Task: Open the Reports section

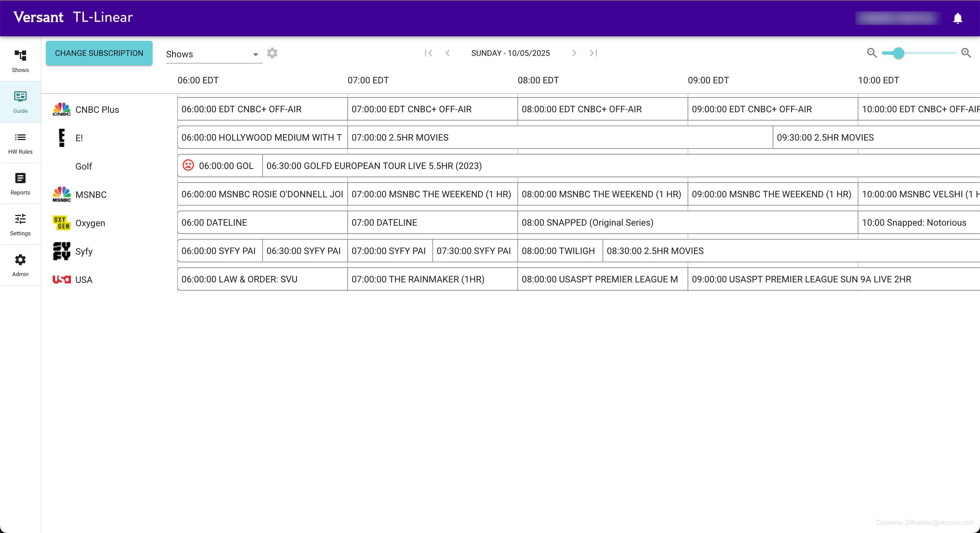Action: [20, 184]
